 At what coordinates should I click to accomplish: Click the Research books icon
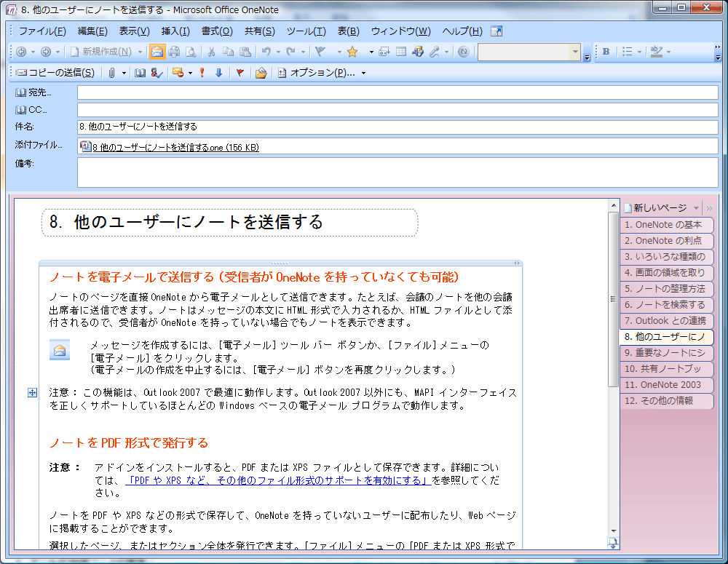tap(418, 52)
